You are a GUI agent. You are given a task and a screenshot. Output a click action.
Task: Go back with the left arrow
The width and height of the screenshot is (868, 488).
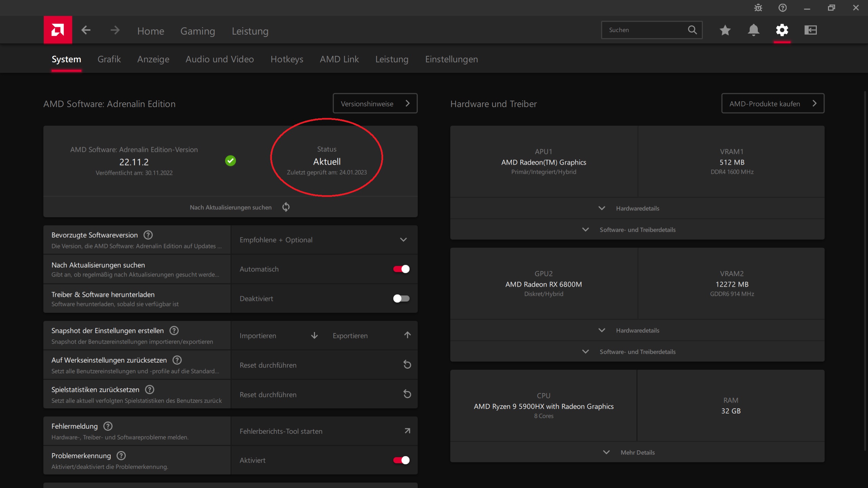point(86,30)
